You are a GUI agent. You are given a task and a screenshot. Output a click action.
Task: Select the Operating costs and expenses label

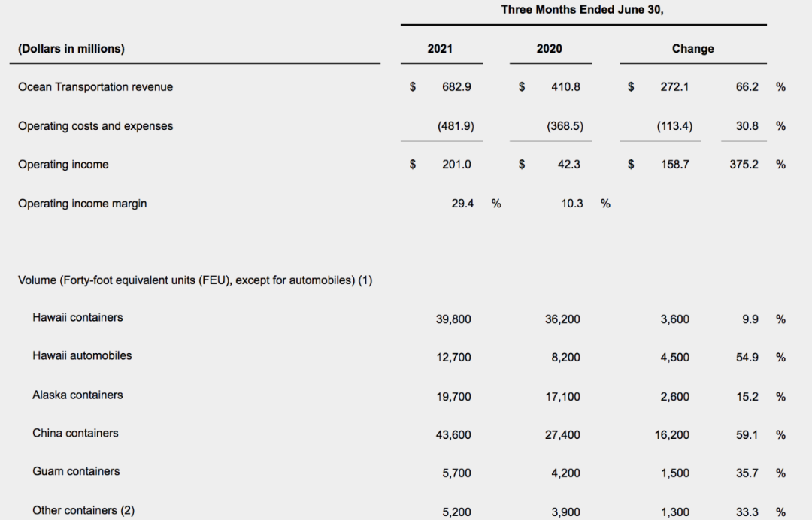pyautogui.click(x=95, y=126)
